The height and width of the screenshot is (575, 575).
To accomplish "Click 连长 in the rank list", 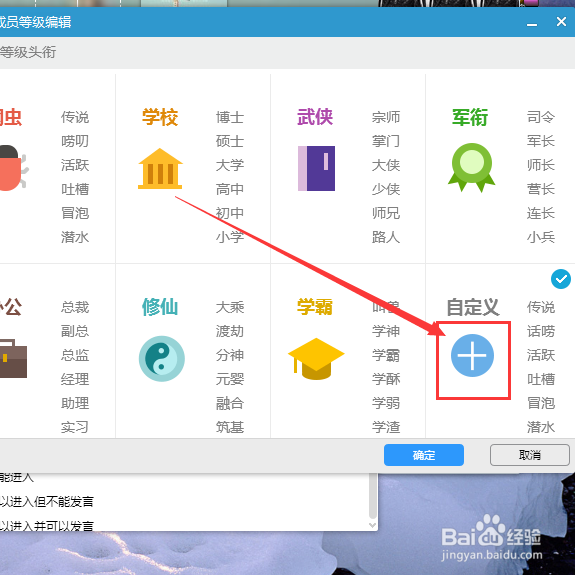I will pyautogui.click(x=541, y=213).
